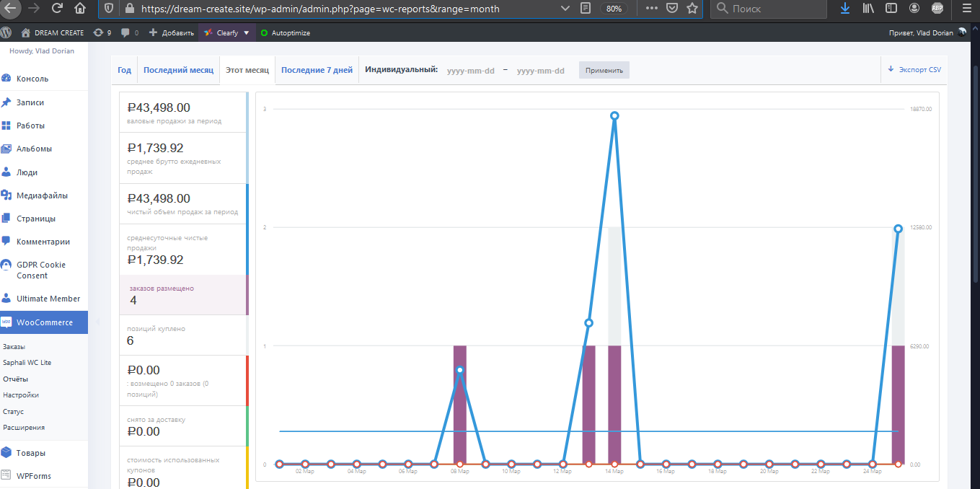This screenshot has height=489, width=980.
Task: Click 08 Mar sales data point
Action: pyautogui.click(x=460, y=370)
